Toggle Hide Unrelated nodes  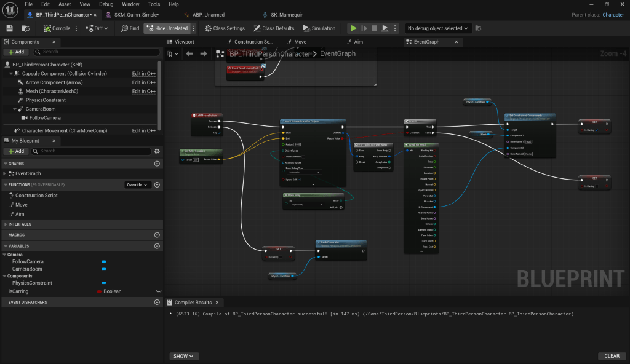[x=167, y=28]
